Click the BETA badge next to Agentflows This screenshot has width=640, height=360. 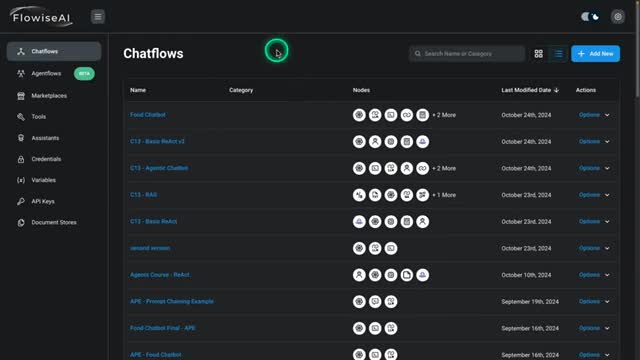pos(84,73)
